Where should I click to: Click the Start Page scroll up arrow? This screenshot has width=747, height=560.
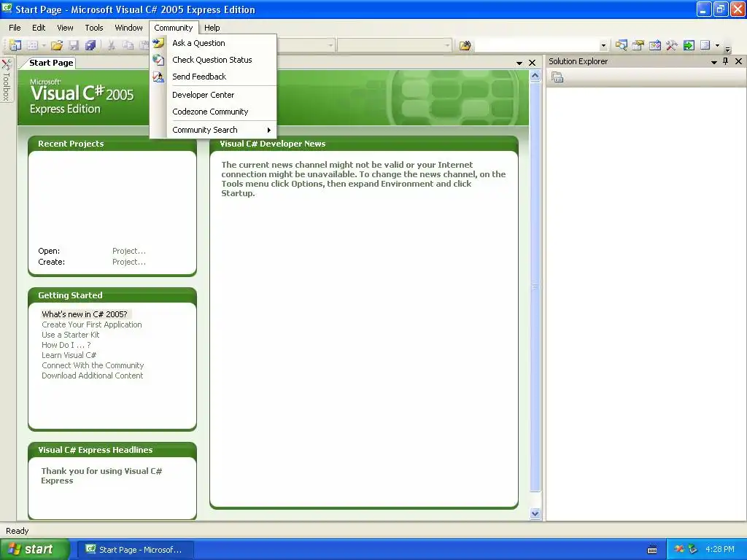point(535,76)
